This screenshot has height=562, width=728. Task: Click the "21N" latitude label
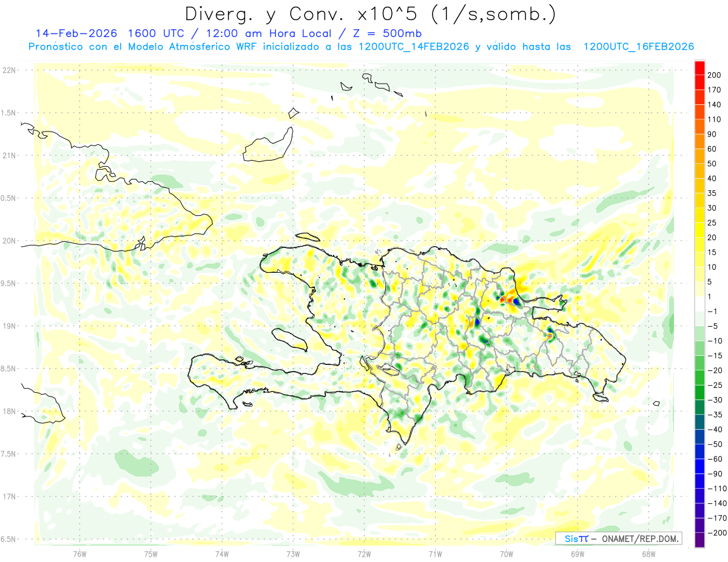pyautogui.click(x=9, y=155)
